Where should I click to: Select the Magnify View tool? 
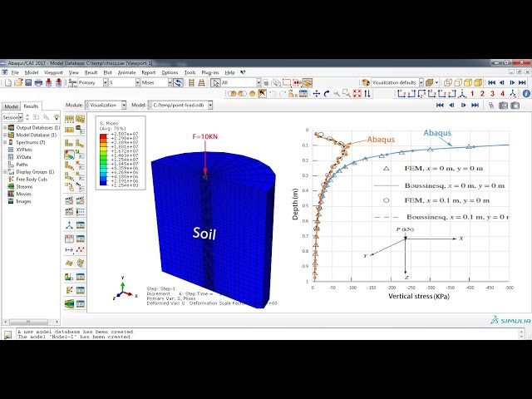[x=337, y=94]
